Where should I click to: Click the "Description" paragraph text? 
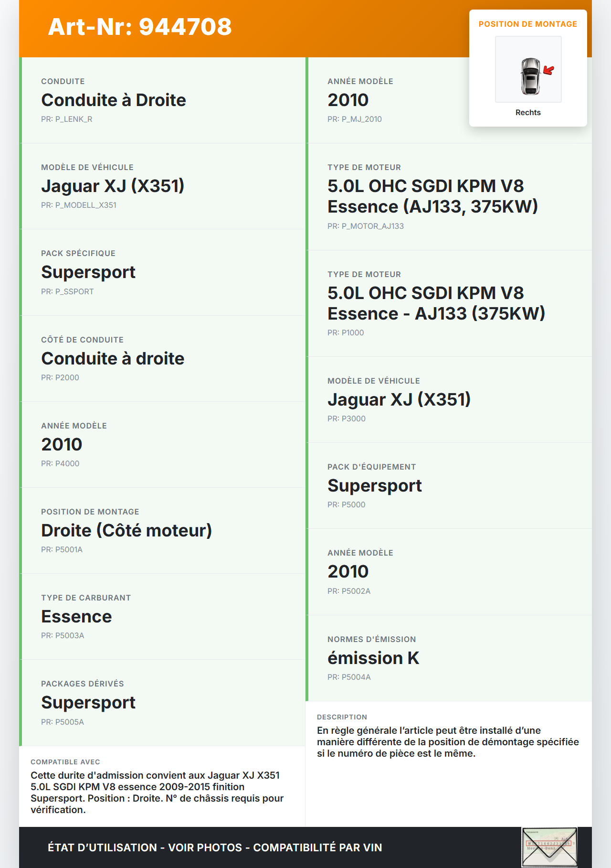[x=448, y=742]
